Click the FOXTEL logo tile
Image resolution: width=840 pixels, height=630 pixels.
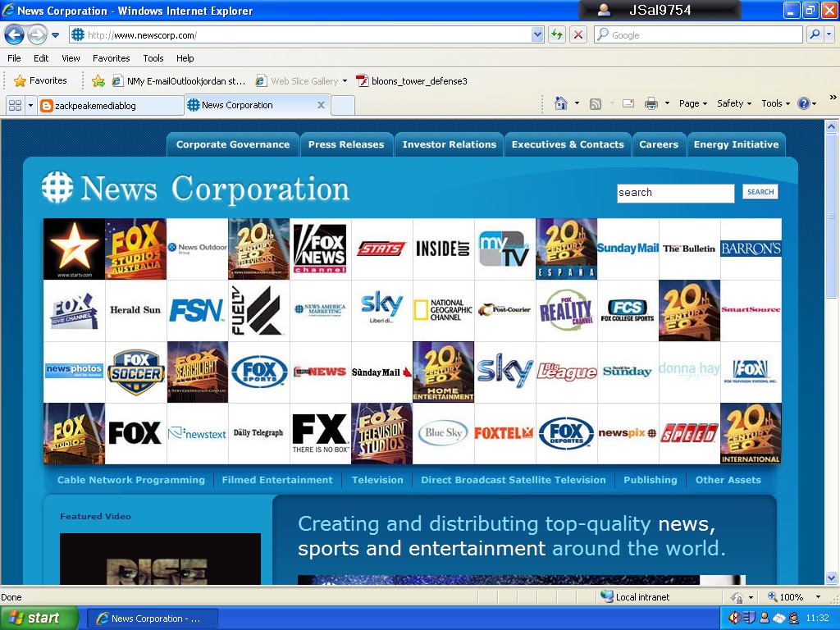click(x=504, y=433)
